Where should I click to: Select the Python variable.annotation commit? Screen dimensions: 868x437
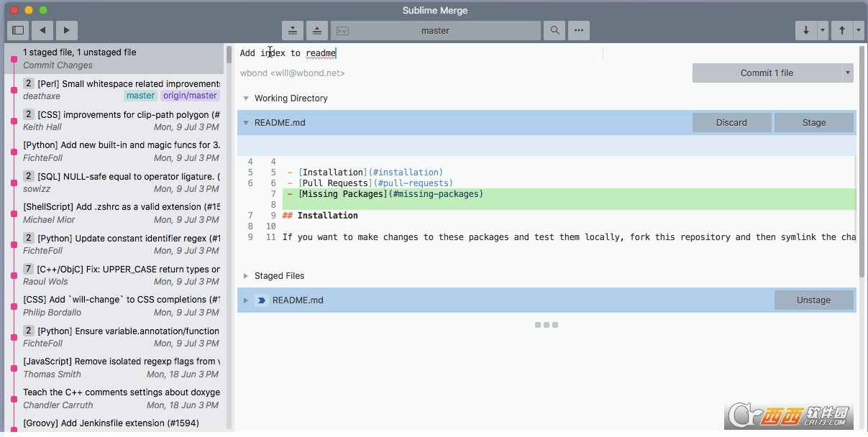pyautogui.click(x=115, y=336)
